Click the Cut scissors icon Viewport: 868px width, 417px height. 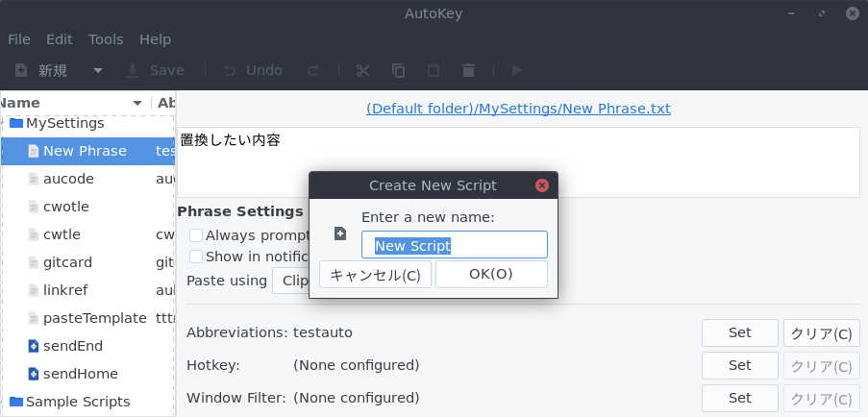coord(362,70)
